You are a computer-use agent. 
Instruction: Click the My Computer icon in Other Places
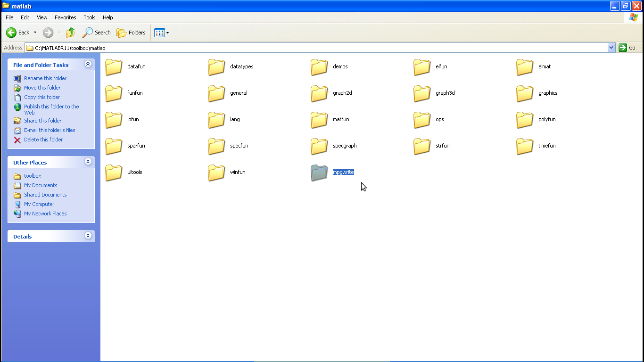click(17, 204)
